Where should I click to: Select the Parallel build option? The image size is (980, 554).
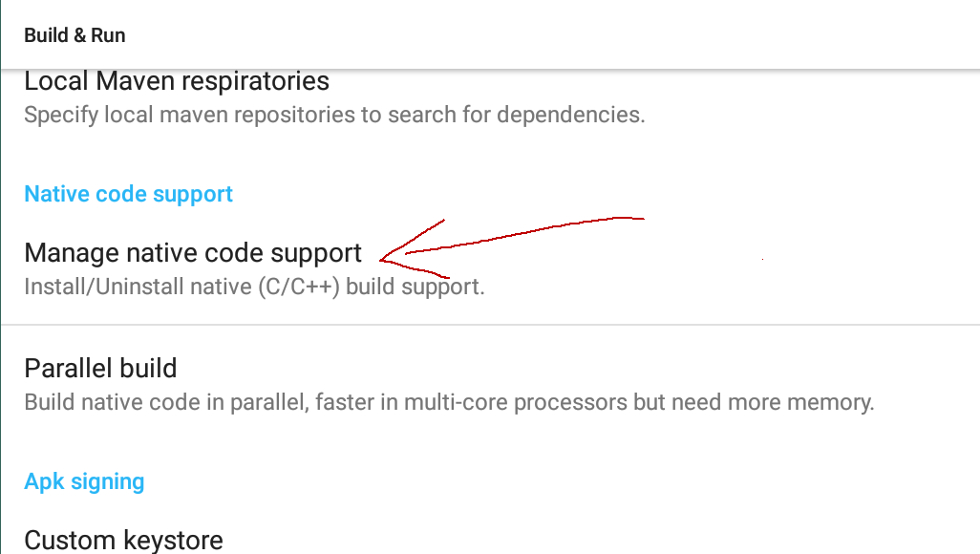coord(490,383)
